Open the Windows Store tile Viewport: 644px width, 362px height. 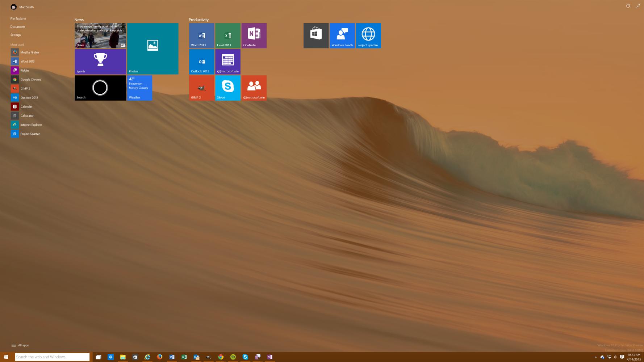pyautogui.click(x=316, y=35)
